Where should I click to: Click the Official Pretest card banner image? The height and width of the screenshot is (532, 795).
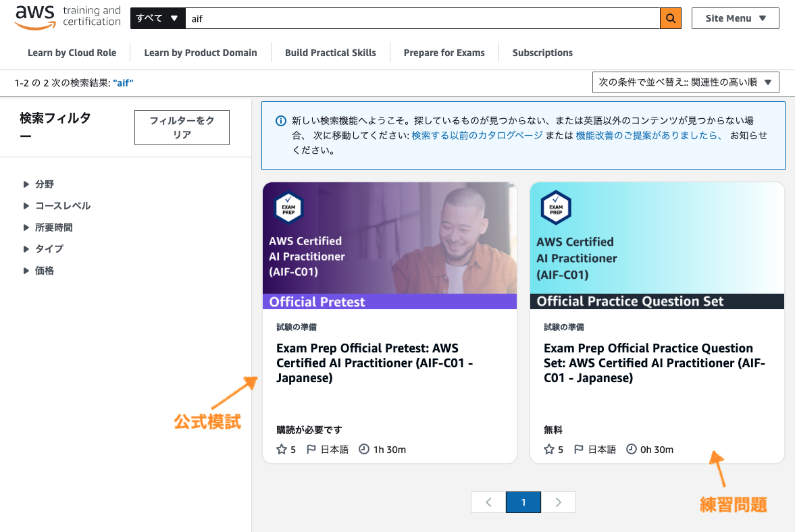point(389,246)
